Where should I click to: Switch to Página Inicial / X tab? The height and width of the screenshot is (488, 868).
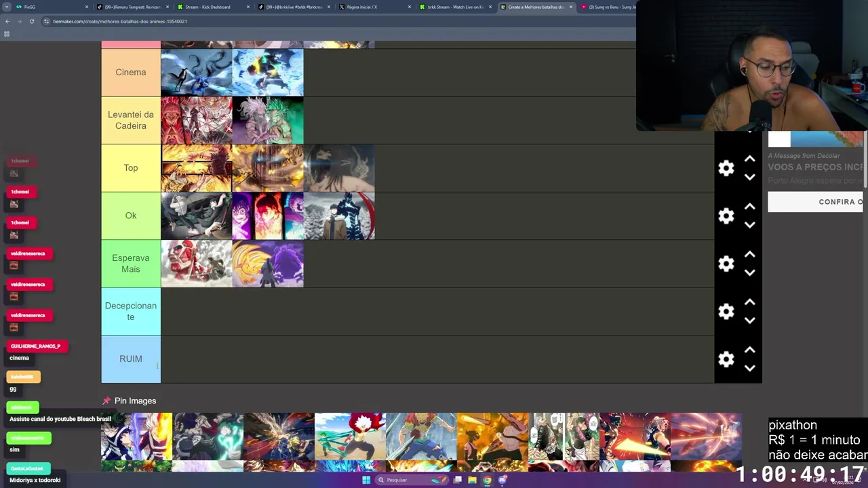374,7
